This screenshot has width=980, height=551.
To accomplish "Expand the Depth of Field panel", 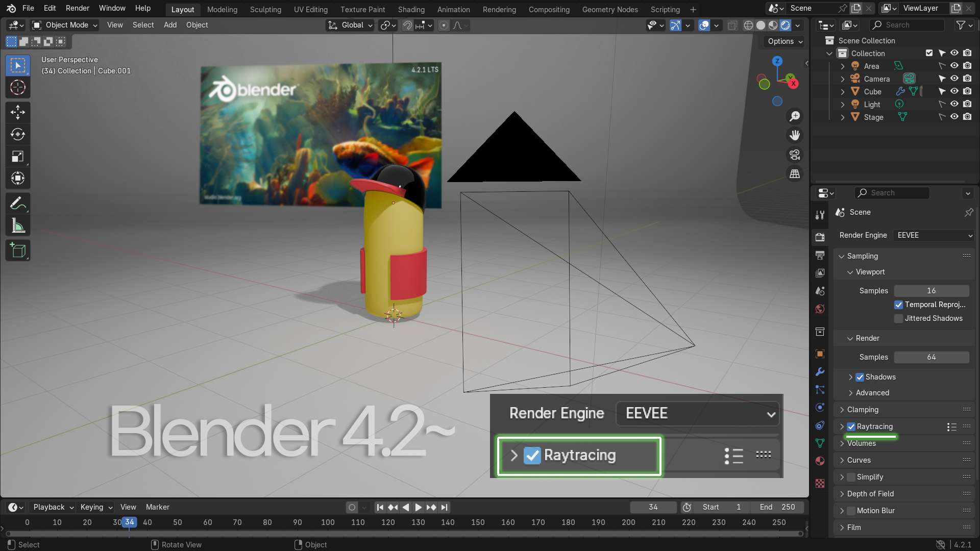I will 870,494.
